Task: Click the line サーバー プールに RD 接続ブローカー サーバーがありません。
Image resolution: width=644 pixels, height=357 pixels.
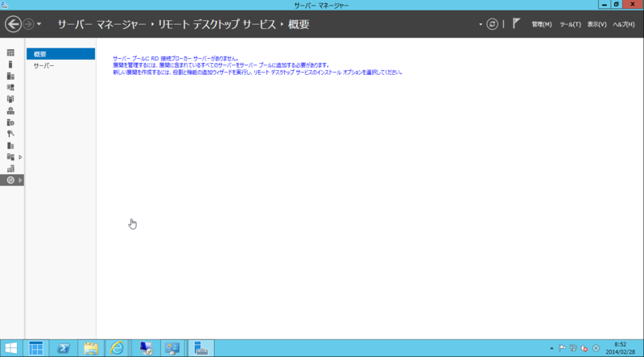Action: (175, 58)
